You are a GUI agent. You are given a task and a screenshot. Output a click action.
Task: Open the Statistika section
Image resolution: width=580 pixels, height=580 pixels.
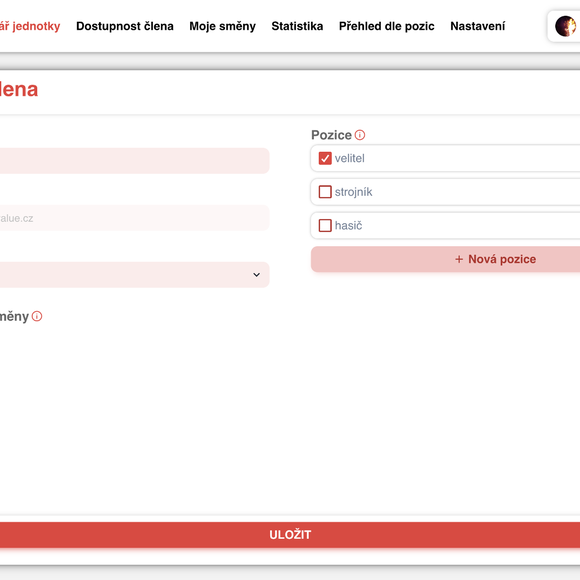tap(297, 26)
